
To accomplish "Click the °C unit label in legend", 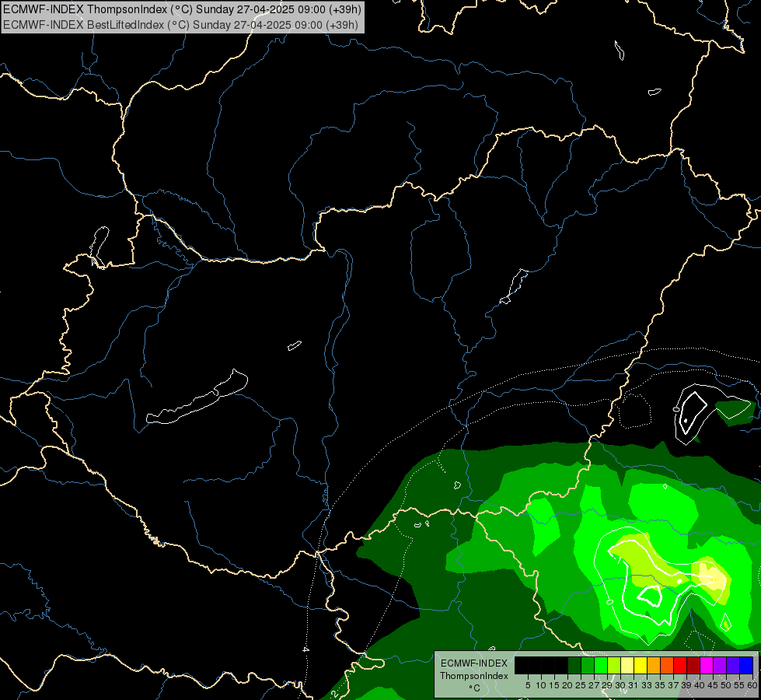I will pyautogui.click(x=475, y=688).
